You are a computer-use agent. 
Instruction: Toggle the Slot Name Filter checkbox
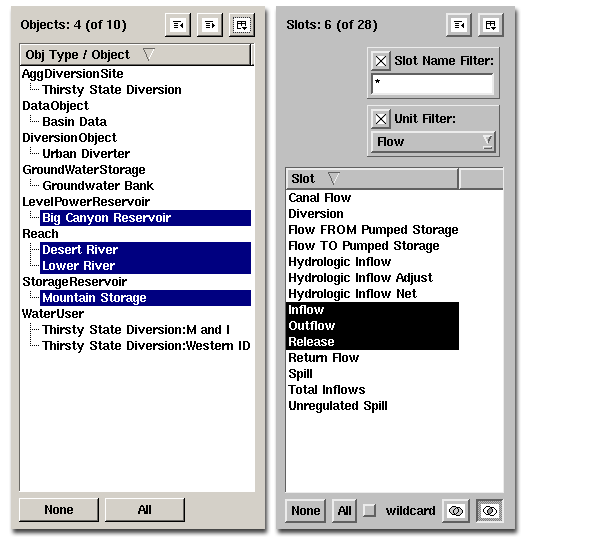pyautogui.click(x=381, y=61)
